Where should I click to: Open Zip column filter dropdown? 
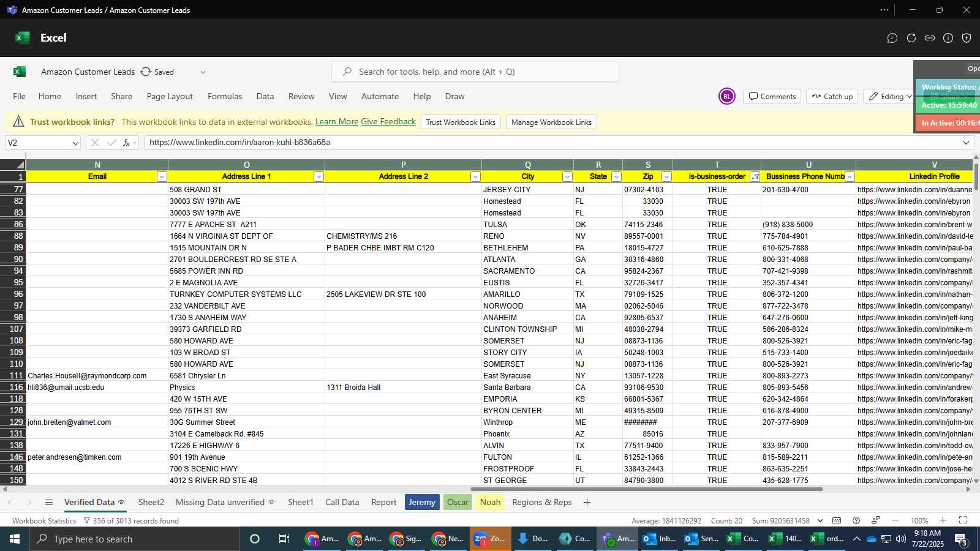pyautogui.click(x=666, y=176)
